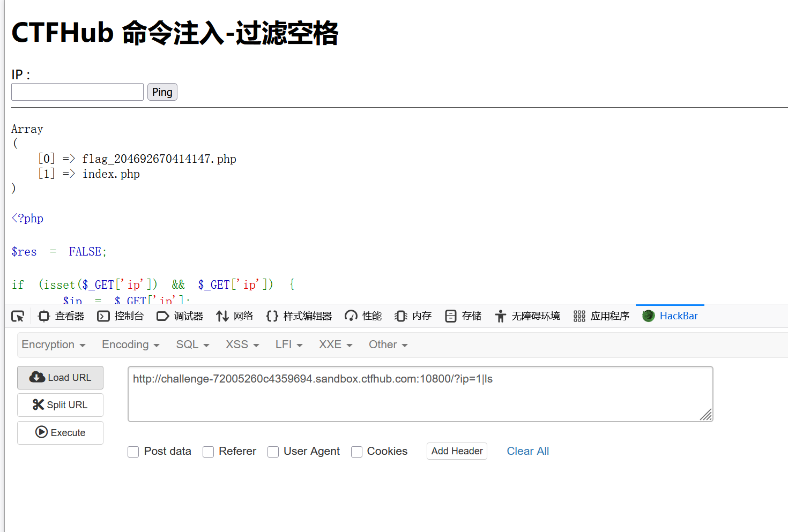Screen dimensions: 788x532
Task: Open the Accessibility figure icon
Action: [x=500, y=316]
